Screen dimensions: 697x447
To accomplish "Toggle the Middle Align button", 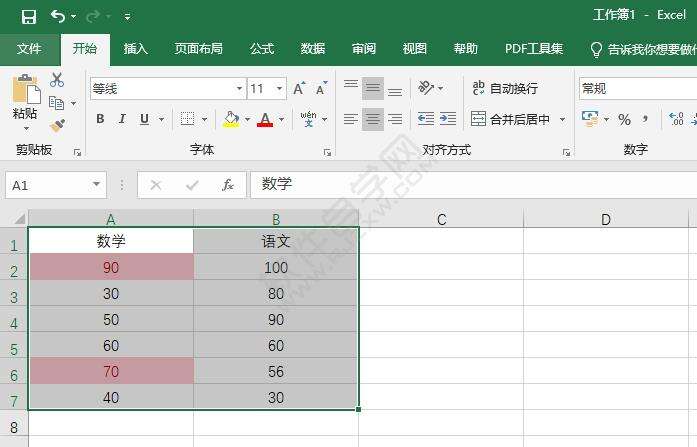I will pos(373,88).
